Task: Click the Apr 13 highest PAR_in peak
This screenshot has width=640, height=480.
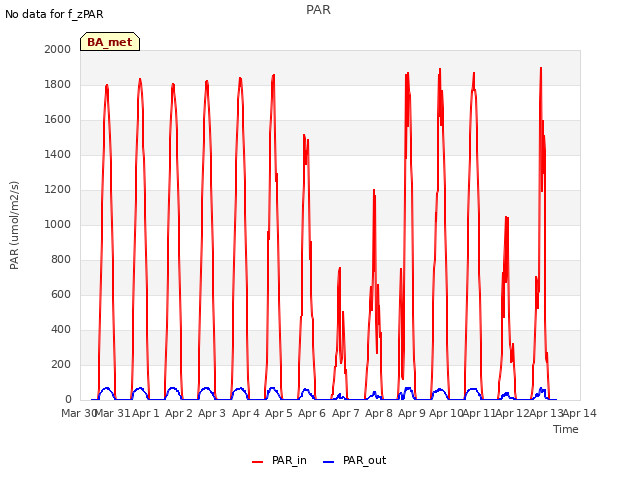Action: point(541,68)
